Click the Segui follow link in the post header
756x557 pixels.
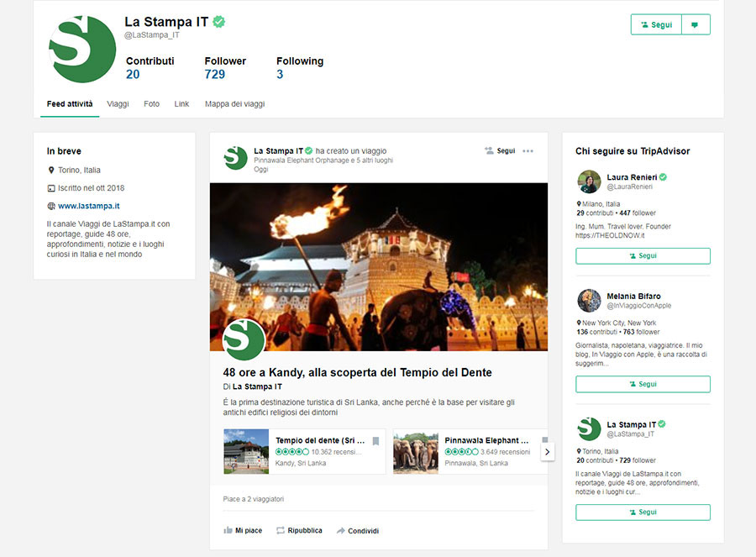(x=500, y=151)
